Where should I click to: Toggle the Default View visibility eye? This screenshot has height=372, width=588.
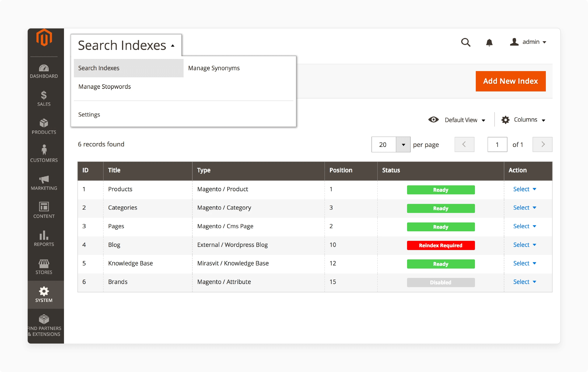click(433, 120)
